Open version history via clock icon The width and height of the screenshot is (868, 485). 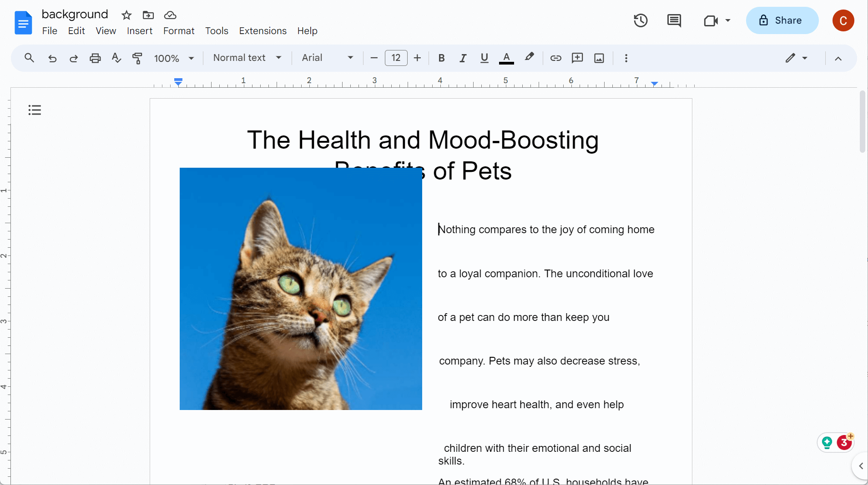click(641, 20)
